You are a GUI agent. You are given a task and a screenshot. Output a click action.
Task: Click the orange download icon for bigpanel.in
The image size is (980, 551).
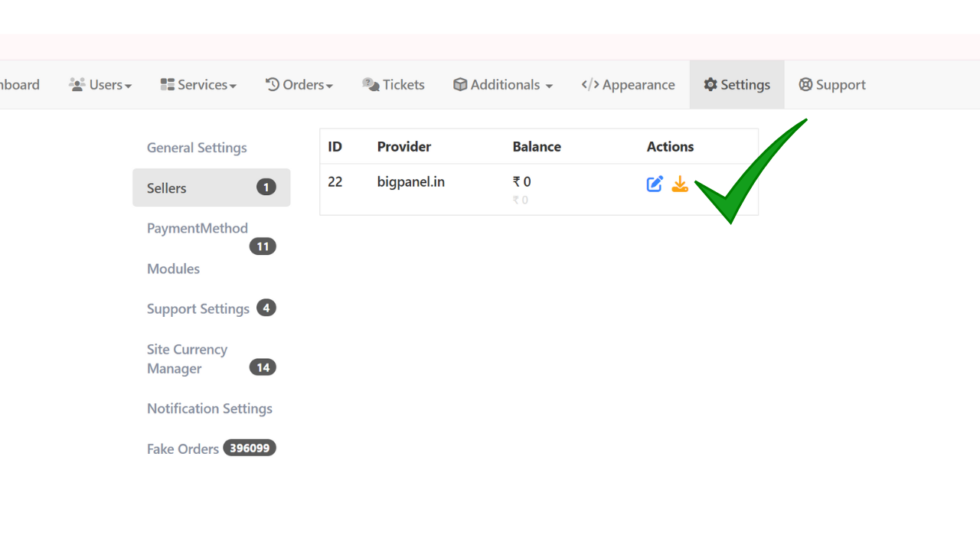[x=680, y=184]
